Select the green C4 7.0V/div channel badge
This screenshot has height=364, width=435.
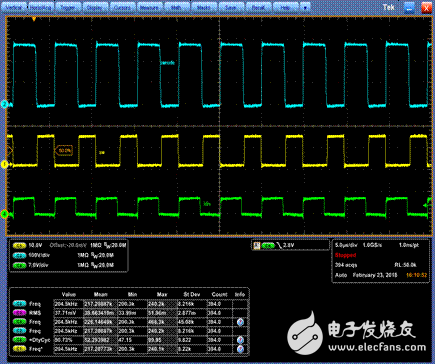pos(19,265)
